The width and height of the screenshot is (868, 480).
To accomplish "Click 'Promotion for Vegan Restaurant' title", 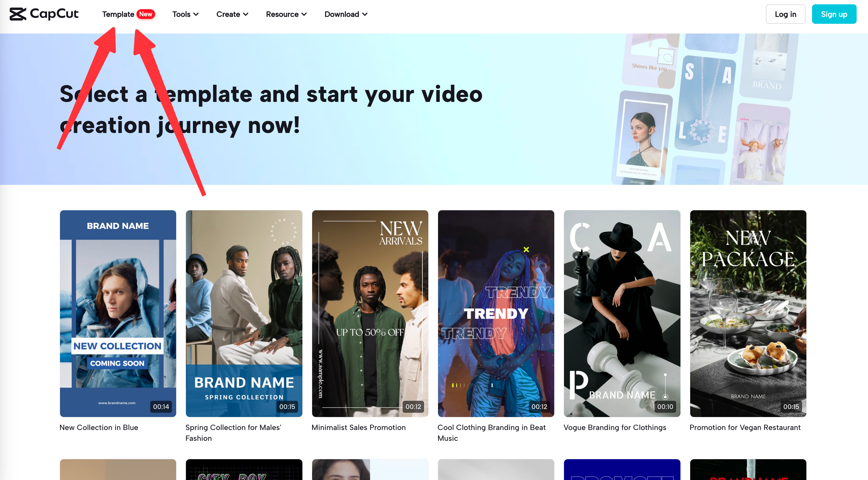I will [x=745, y=427].
